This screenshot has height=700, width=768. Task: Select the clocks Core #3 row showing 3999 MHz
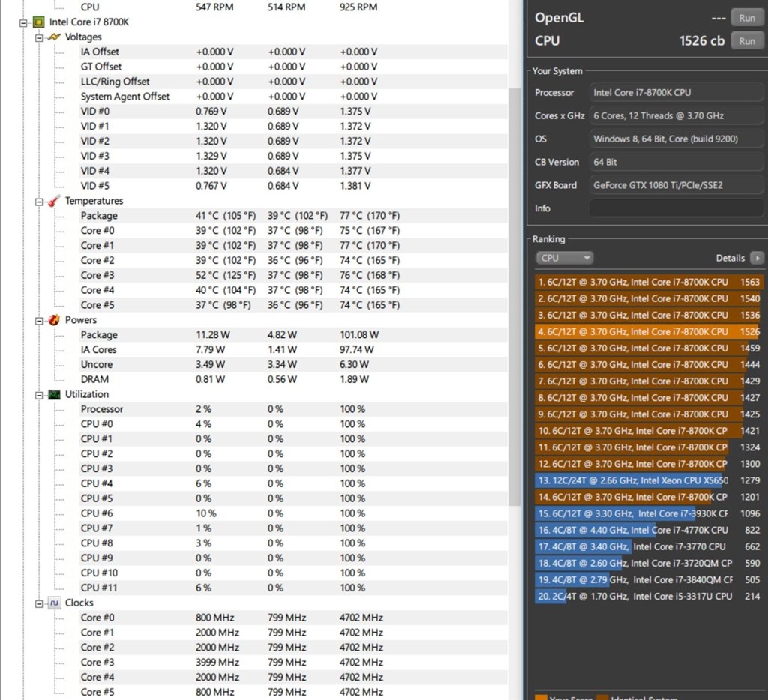(293, 663)
